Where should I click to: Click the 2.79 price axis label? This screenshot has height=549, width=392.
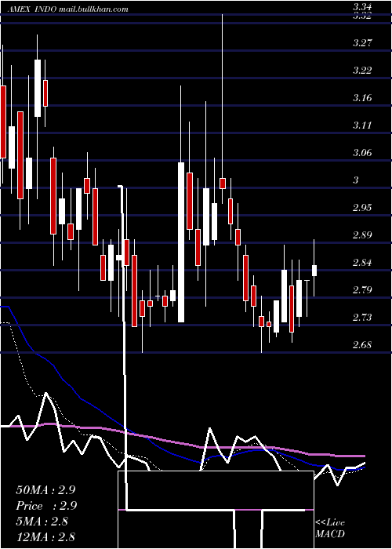362,289
